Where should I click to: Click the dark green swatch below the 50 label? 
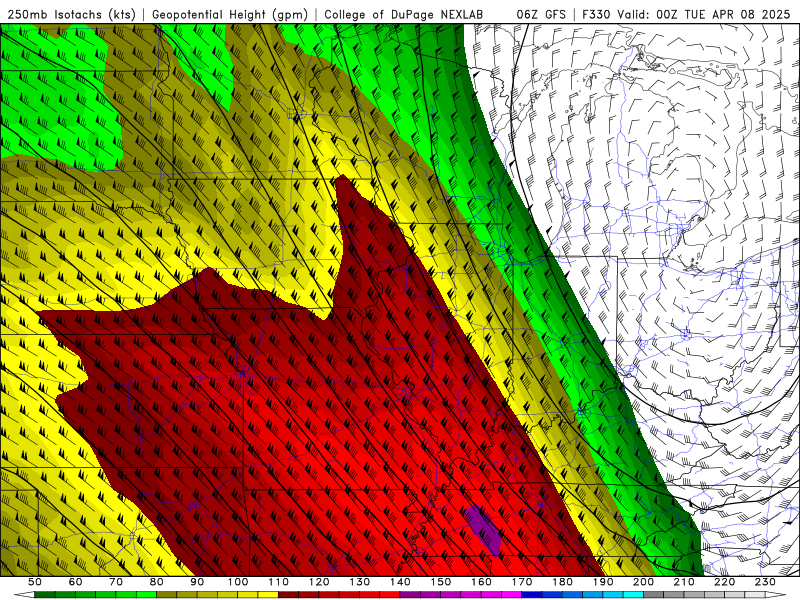tap(44, 595)
